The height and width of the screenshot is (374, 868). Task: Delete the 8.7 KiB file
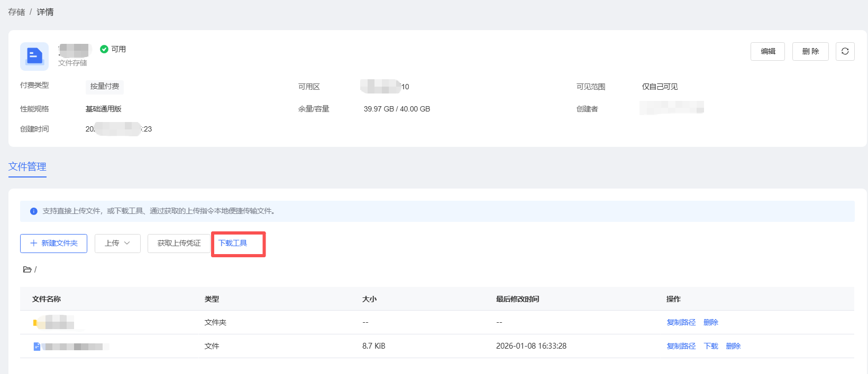733,346
